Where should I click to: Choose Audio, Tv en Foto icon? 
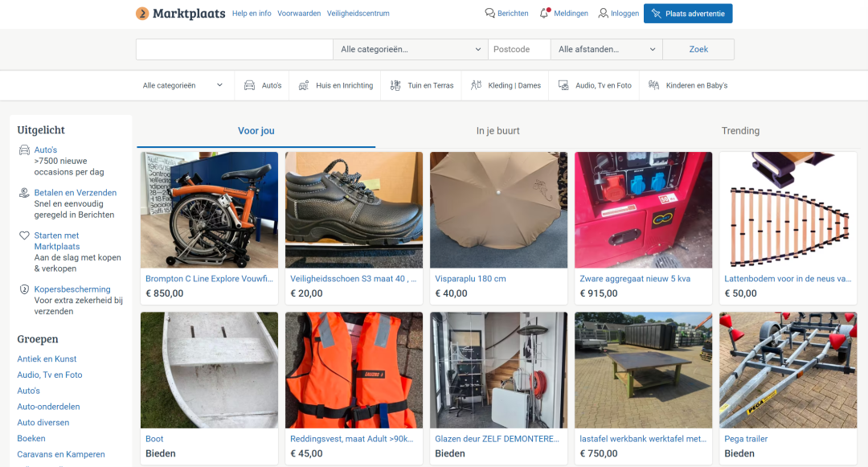coord(563,85)
